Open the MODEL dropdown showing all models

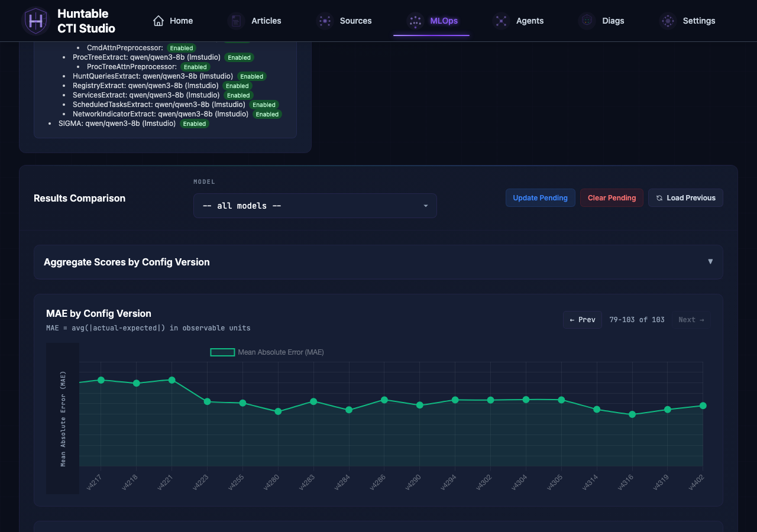tap(315, 206)
